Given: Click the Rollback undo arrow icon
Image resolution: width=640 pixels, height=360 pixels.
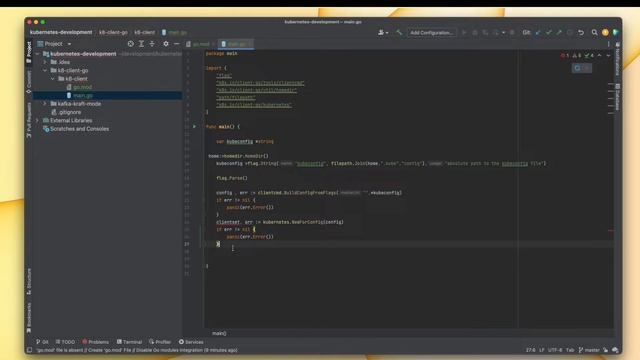Looking at the screenshot, I should click(x=581, y=32).
